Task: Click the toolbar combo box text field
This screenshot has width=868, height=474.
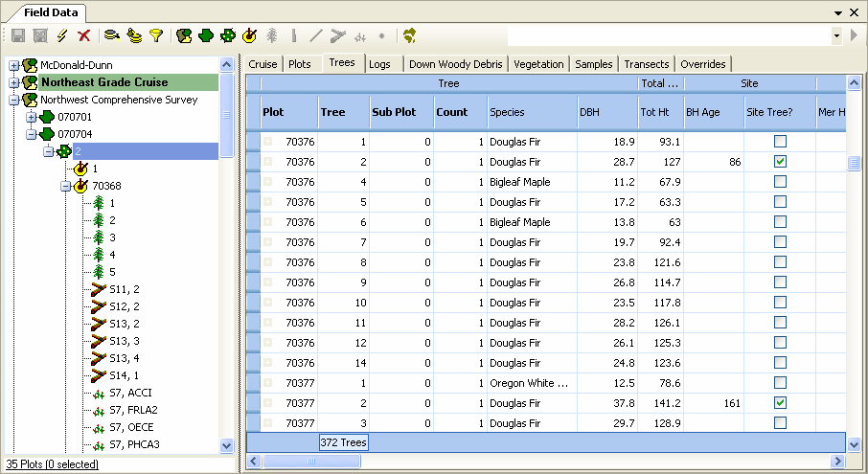Action: point(669,36)
